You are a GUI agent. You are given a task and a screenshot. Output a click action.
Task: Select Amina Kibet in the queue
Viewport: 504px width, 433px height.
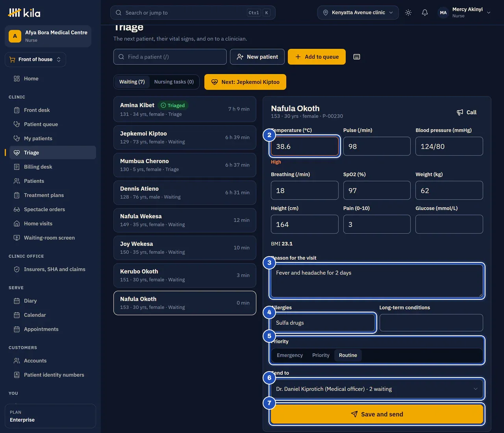pyautogui.click(x=185, y=109)
